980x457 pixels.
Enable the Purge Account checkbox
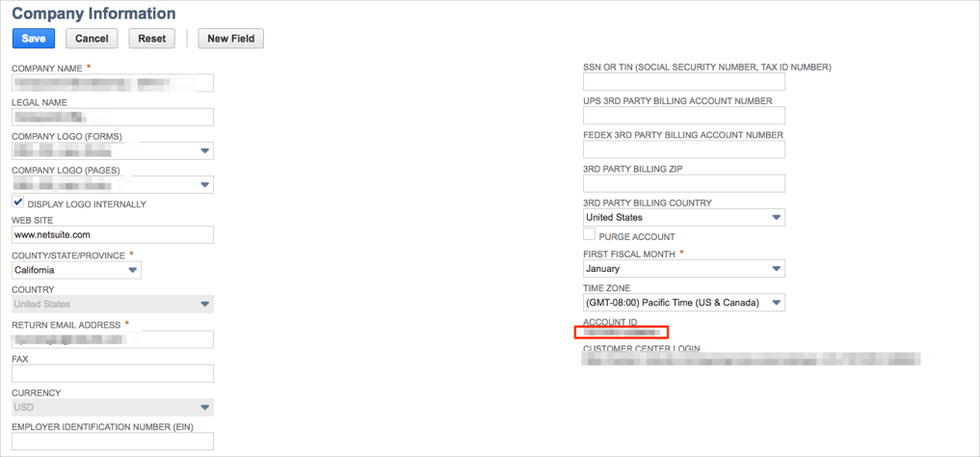[x=589, y=234]
